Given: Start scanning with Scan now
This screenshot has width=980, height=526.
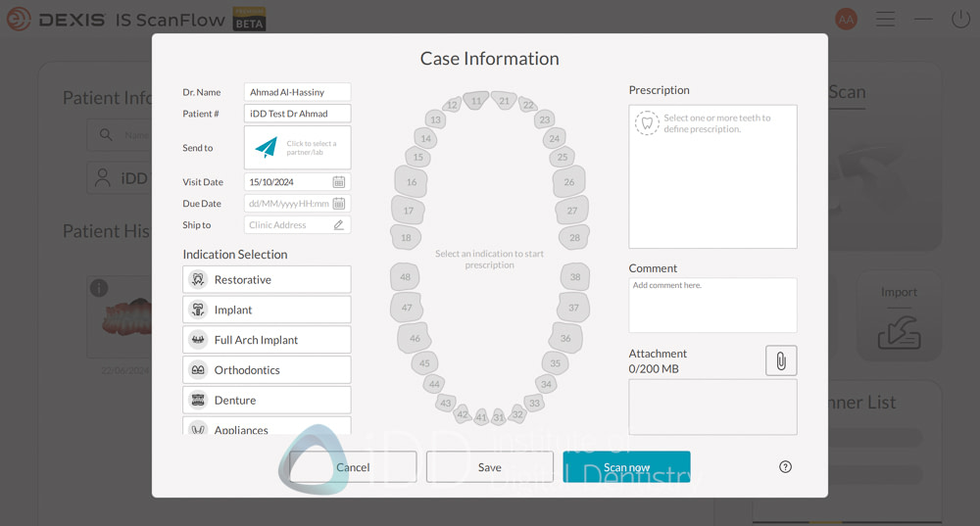Looking at the screenshot, I should click(626, 466).
